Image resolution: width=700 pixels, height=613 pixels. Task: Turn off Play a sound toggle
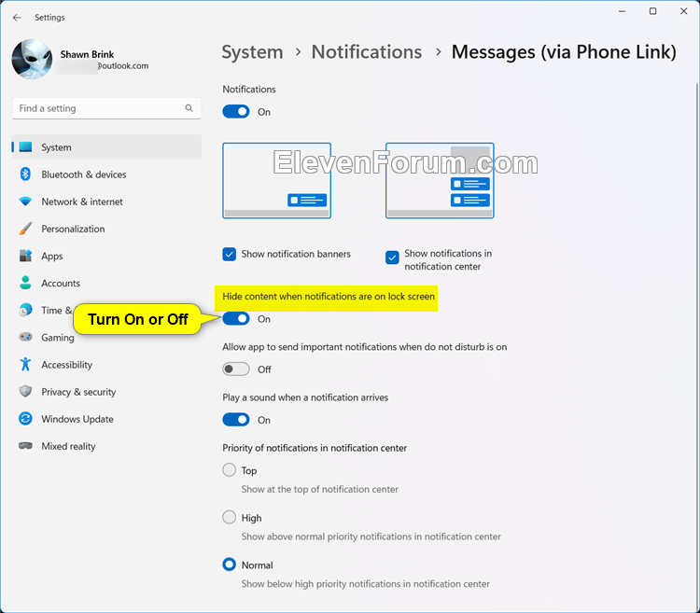pos(236,420)
